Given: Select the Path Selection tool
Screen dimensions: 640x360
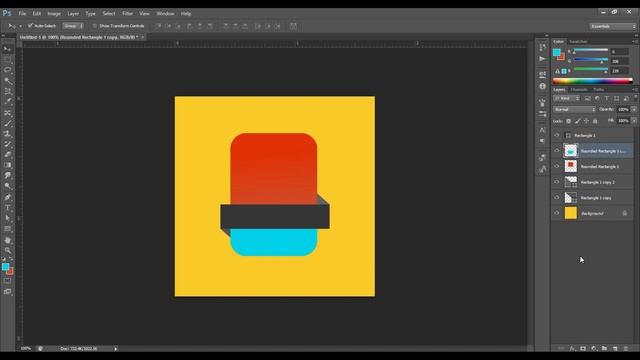Looking at the screenshot, I should click(x=7, y=218).
